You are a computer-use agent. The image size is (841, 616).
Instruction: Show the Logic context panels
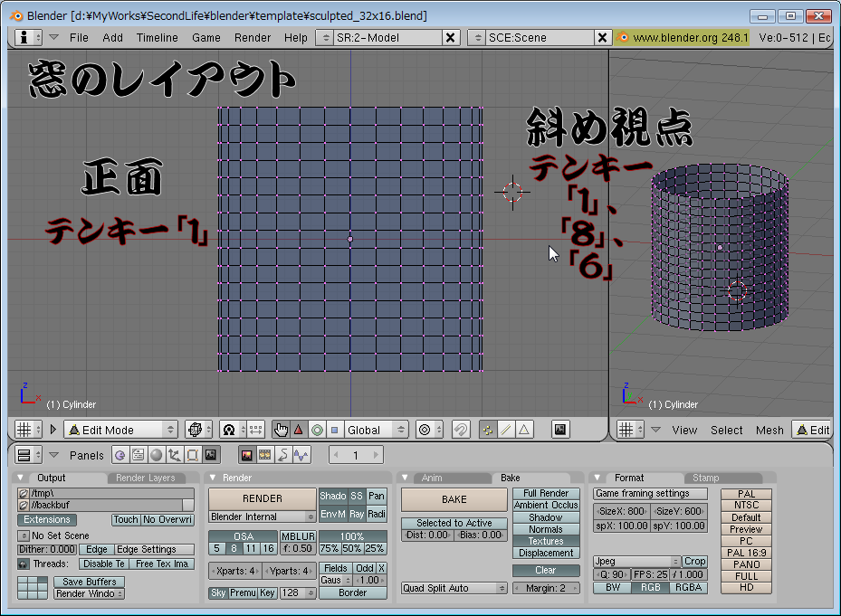(x=120, y=455)
